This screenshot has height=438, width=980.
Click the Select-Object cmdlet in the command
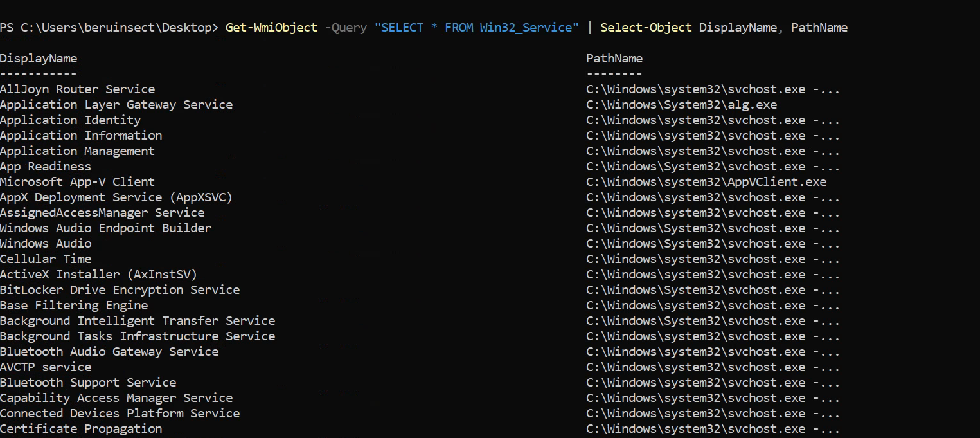tap(646, 28)
